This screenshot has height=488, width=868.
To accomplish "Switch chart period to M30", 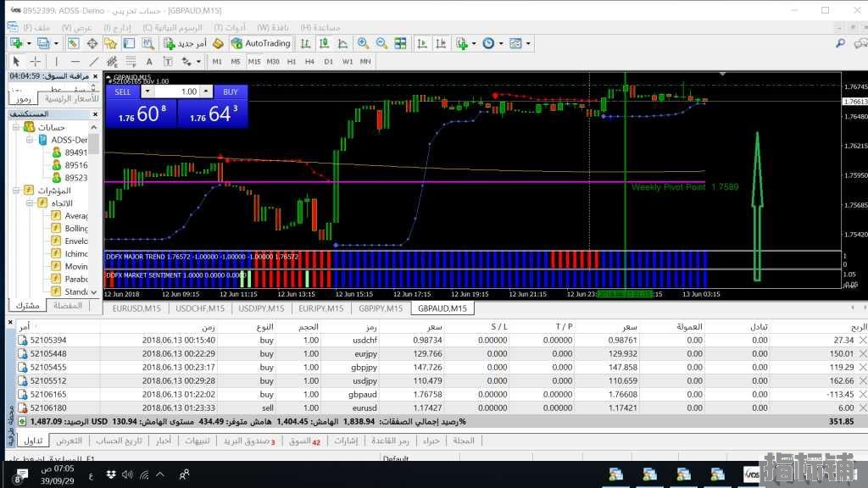I will pyautogui.click(x=273, y=62).
